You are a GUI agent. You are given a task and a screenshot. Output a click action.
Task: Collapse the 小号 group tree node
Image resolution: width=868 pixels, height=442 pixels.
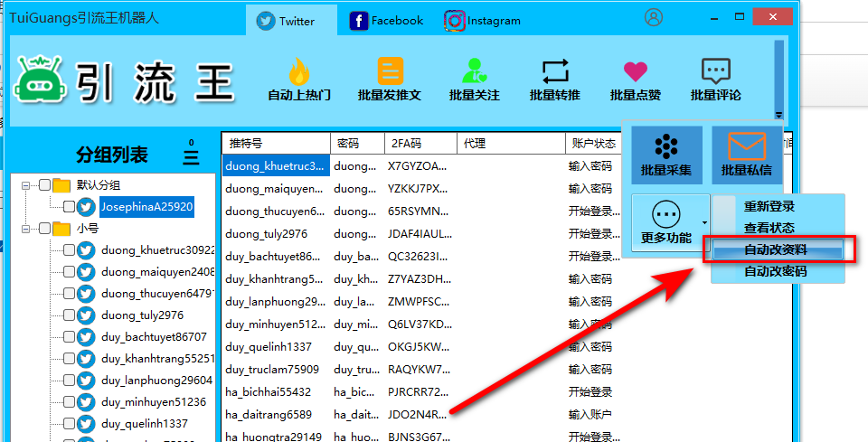(27, 229)
